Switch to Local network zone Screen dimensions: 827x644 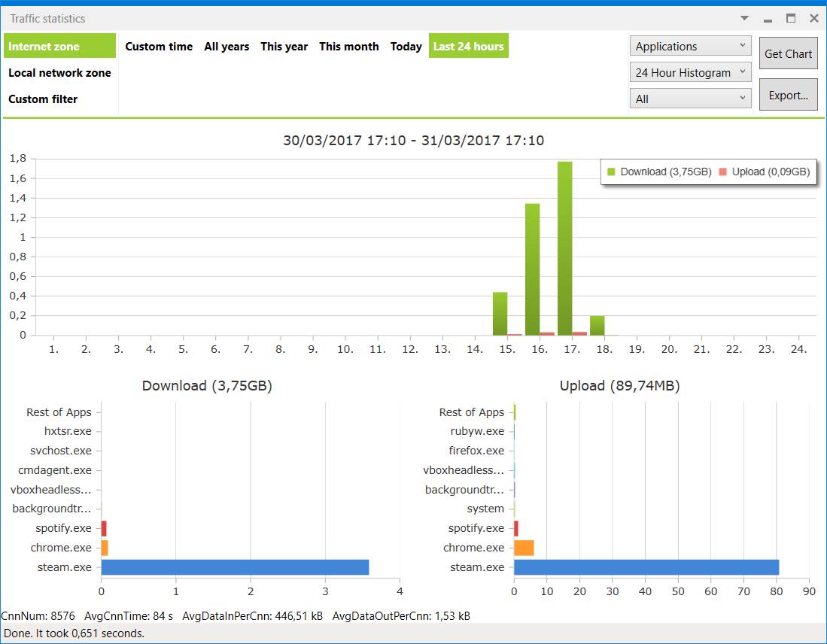[59, 73]
